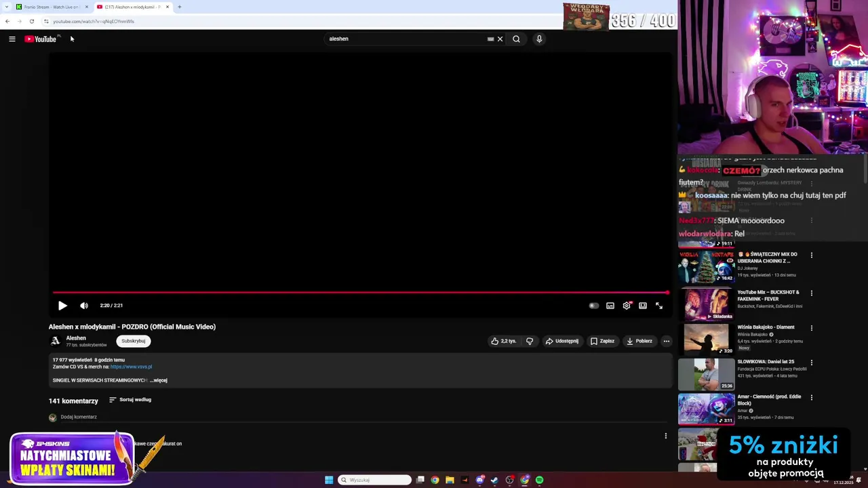Open the Świąteczny Mix do ubierania choinki thumbnail
868x488 pixels.
[x=706, y=267]
